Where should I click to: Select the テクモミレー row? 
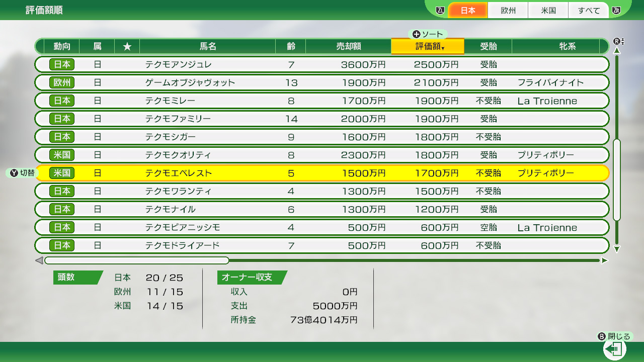click(322, 101)
